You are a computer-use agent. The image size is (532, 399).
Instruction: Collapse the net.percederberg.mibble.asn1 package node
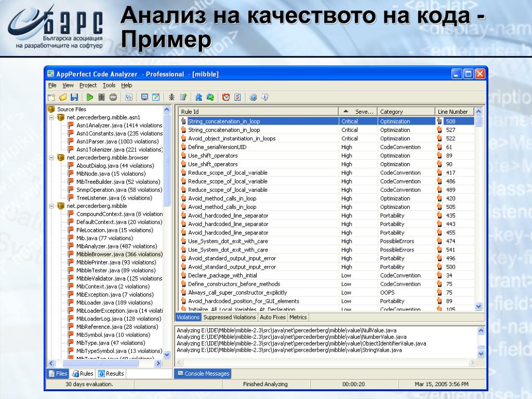point(51,118)
